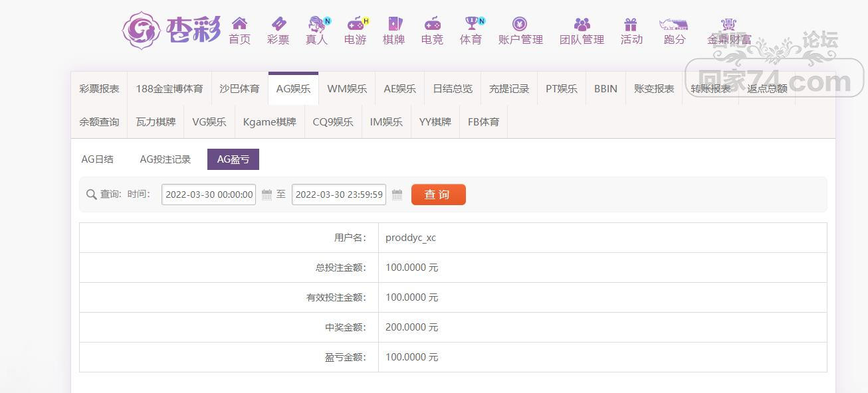The image size is (868, 393).
Task: Open the 体育 trophy icon
Action: click(x=473, y=24)
